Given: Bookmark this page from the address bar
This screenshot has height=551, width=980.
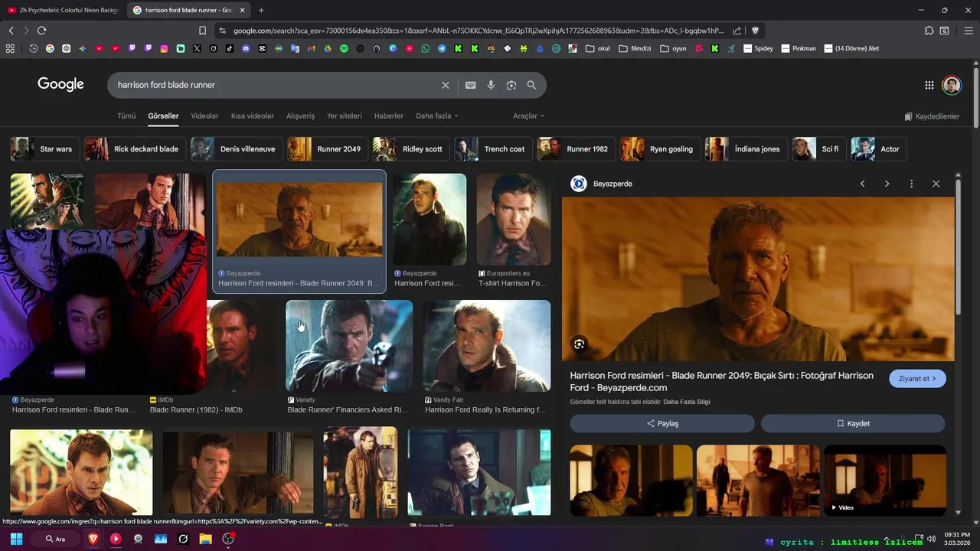Looking at the screenshot, I should [x=202, y=31].
